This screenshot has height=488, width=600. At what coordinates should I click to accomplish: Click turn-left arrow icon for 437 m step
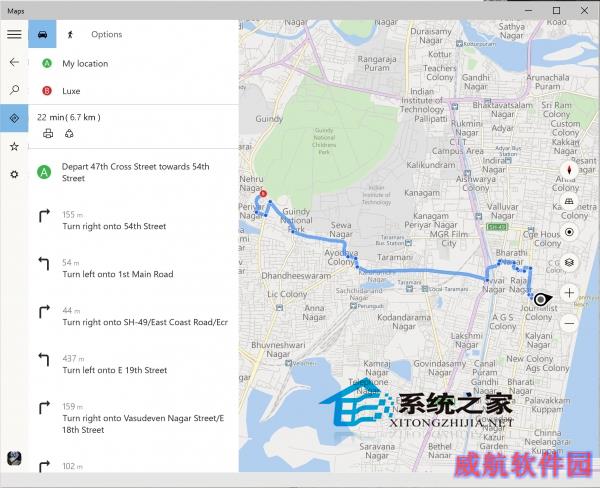44,360
